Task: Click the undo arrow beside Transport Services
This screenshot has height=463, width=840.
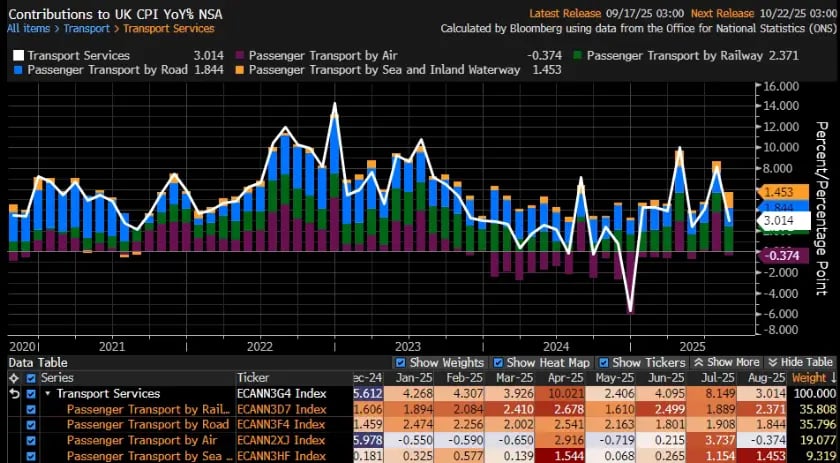Action: point(12,394)
